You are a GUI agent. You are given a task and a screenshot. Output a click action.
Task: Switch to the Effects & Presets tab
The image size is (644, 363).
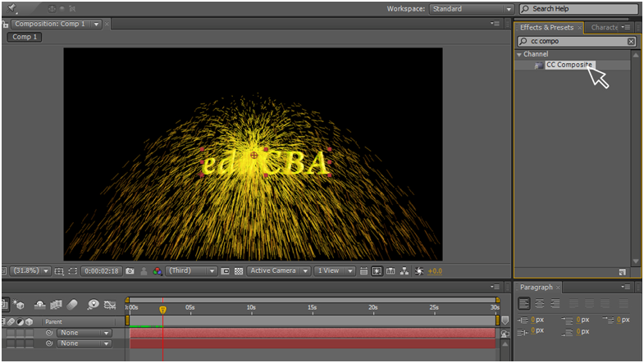(546, 28)
